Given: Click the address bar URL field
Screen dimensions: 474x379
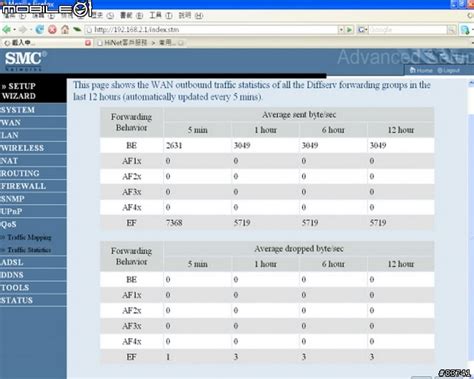Looking at the screenshot, I should click(x=212, y=30).
